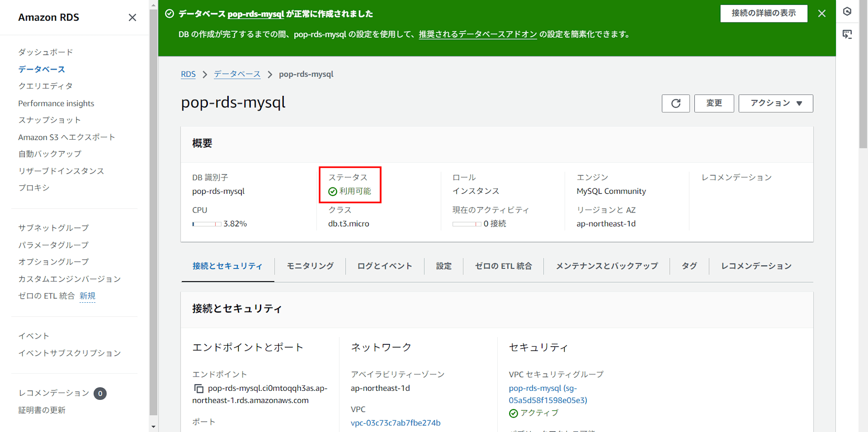Click the success checkmark icon in the banner

coord(170,14)
